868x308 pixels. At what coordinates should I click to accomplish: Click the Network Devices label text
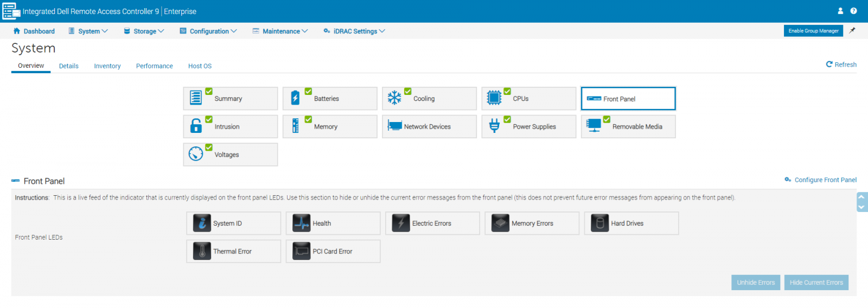[427, 127]
